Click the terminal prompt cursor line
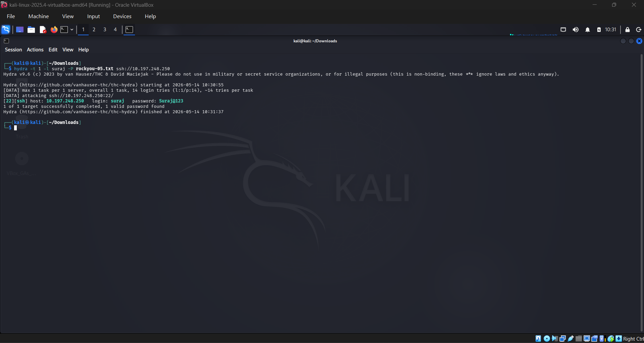 point(15,128)
